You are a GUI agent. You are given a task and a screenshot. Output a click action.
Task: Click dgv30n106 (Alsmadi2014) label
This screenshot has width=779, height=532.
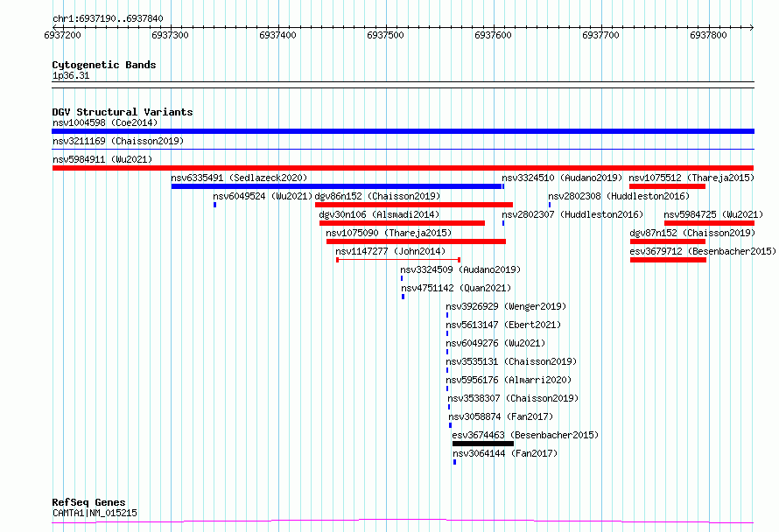(x=379, y=214)
